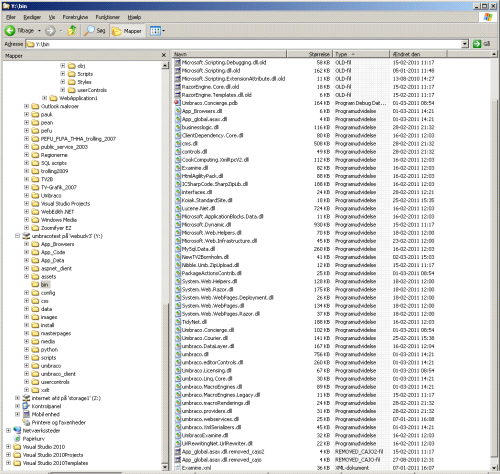Select the Umbraco.Concierge.pdb file icon
This screenshot has height=474, width=500.
click(178, 103)
